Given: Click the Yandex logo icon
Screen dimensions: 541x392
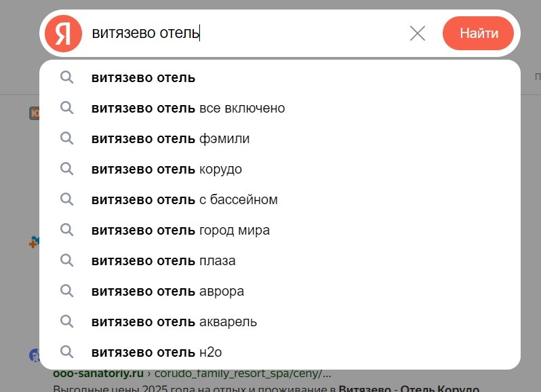Looking at the screenshot, I should (64, 33).
